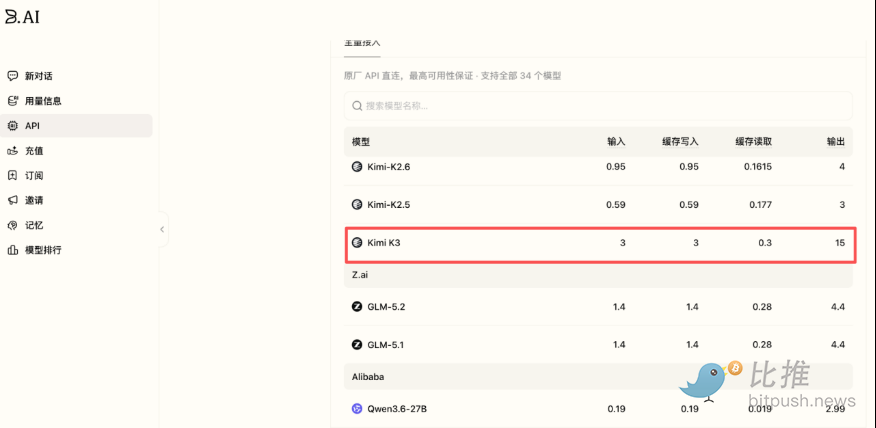Click the API chip icon
876x428 pixels.
[12, 126]
